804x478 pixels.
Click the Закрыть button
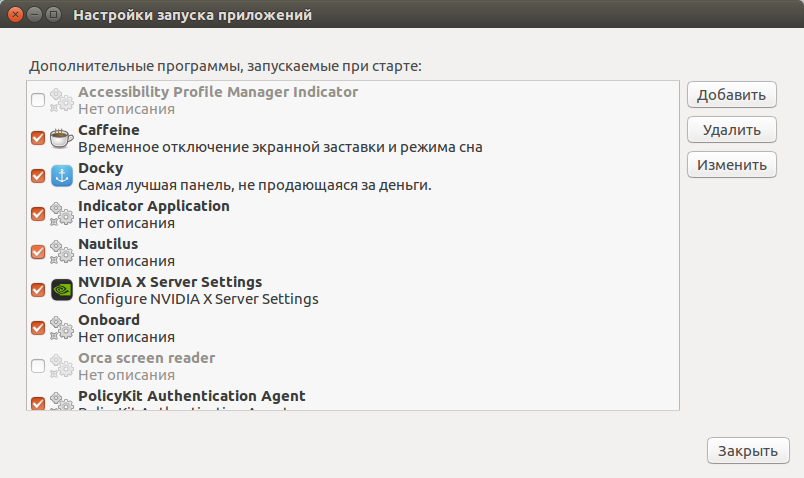(x=748, y=451)
